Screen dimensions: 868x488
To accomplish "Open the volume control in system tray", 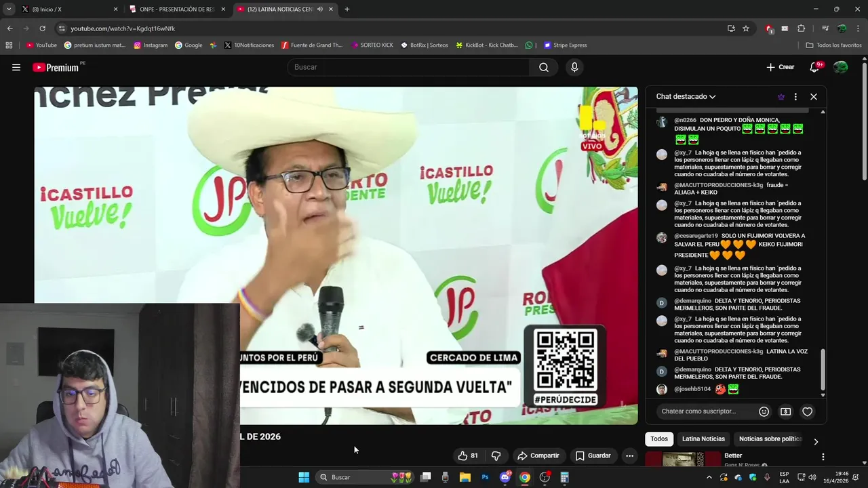I will [x=811, y=477].
